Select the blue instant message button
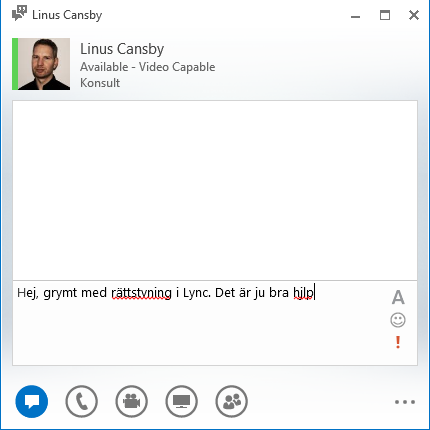 32,401
